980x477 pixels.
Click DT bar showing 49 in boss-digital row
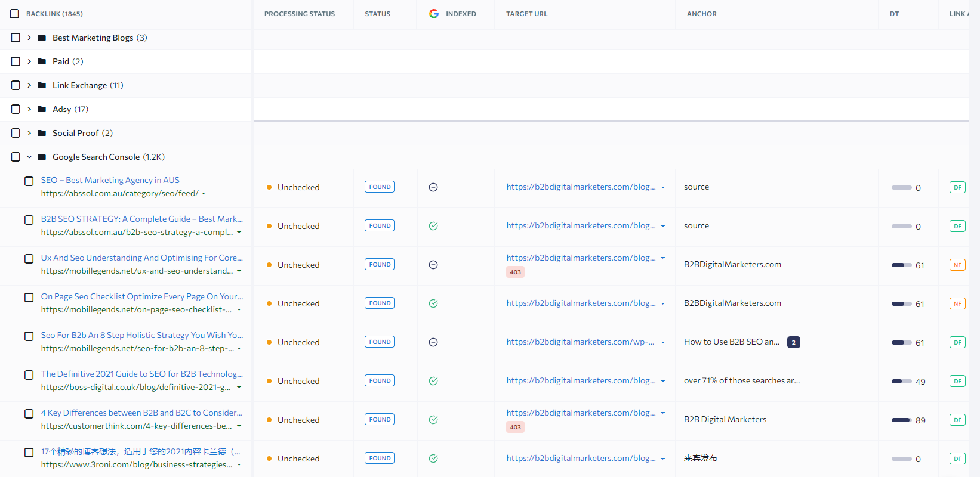point(902,382)
